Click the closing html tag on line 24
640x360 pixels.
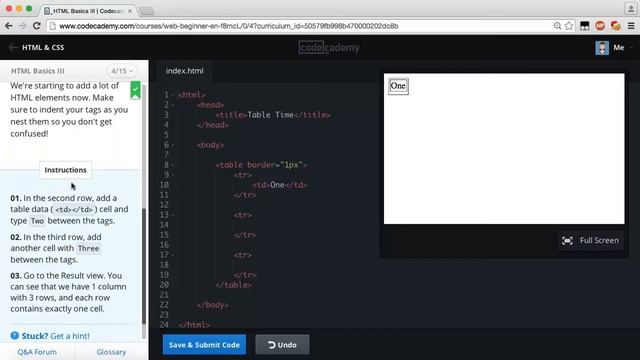(194, 325)
